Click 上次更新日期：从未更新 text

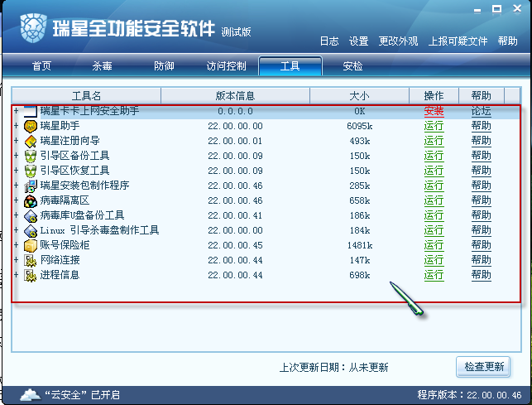[x=334, y=367]
